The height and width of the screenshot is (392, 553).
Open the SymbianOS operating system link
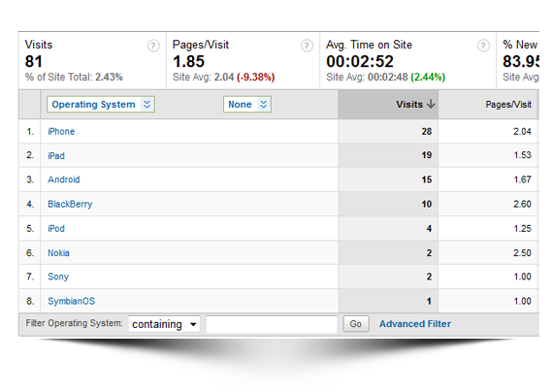coord(71,301)
